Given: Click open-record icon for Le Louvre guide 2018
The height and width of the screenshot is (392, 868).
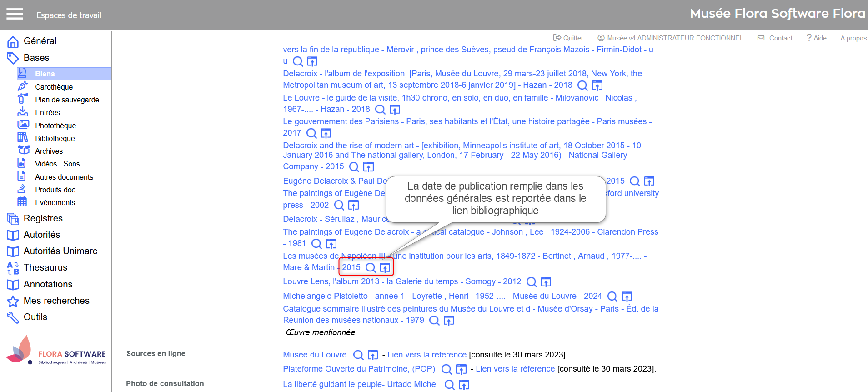Looking at the screenshot, I should [x=395, y=110].
